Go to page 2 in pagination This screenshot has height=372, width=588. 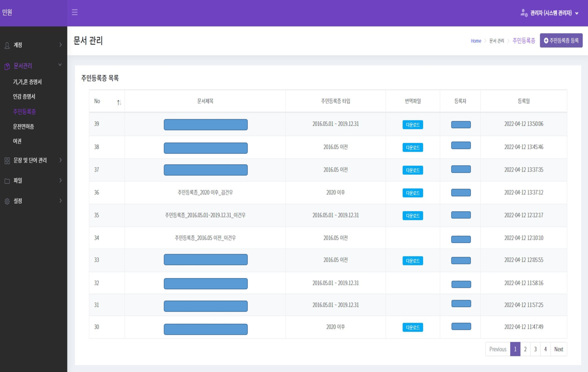(525, 349)
